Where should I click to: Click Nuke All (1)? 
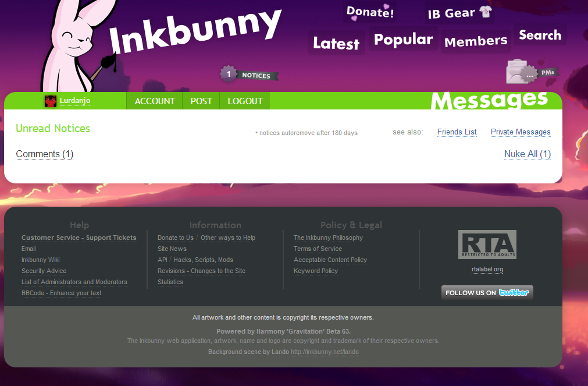528,154
